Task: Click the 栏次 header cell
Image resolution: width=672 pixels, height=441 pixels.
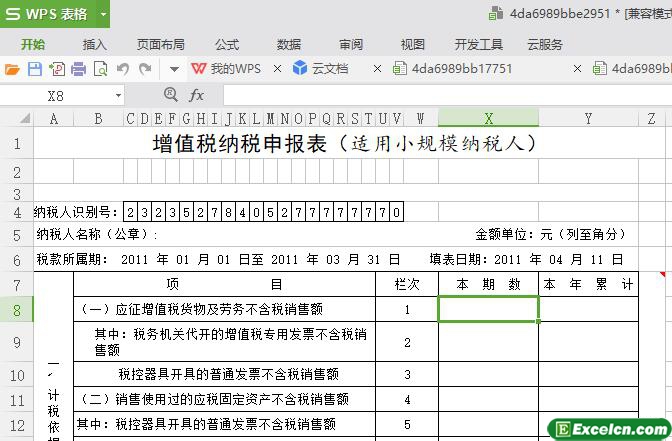Action: pyautogui.click(x=407, y=284)
